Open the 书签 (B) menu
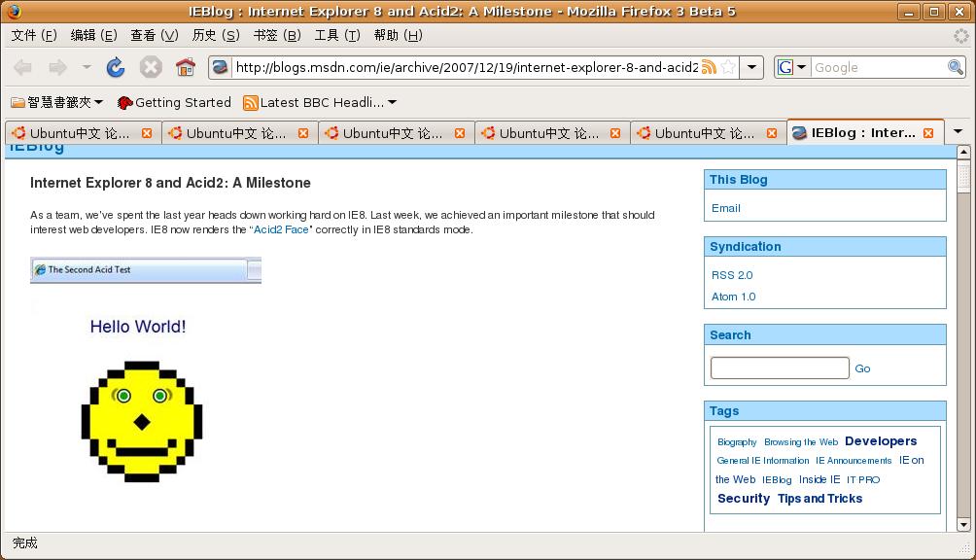 277,35
